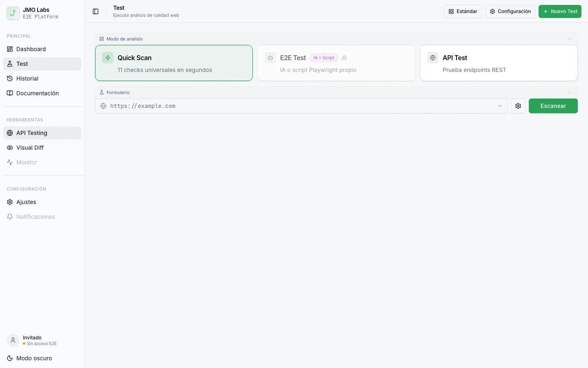Open the Configuración menu

510,11
